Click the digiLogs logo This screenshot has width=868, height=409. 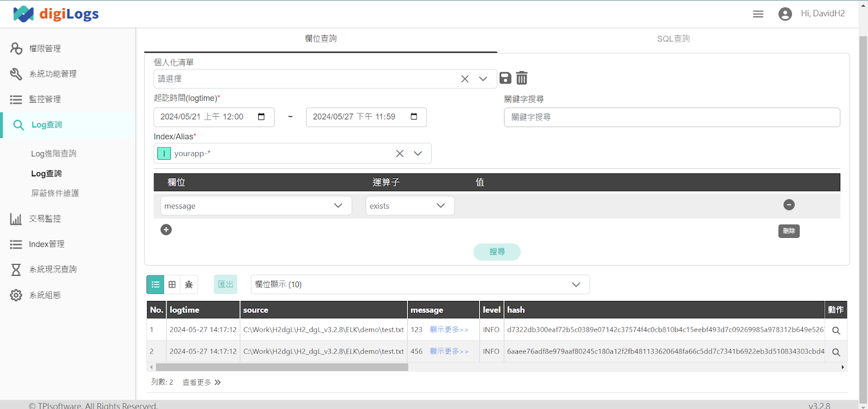click(x=56, y=14)
